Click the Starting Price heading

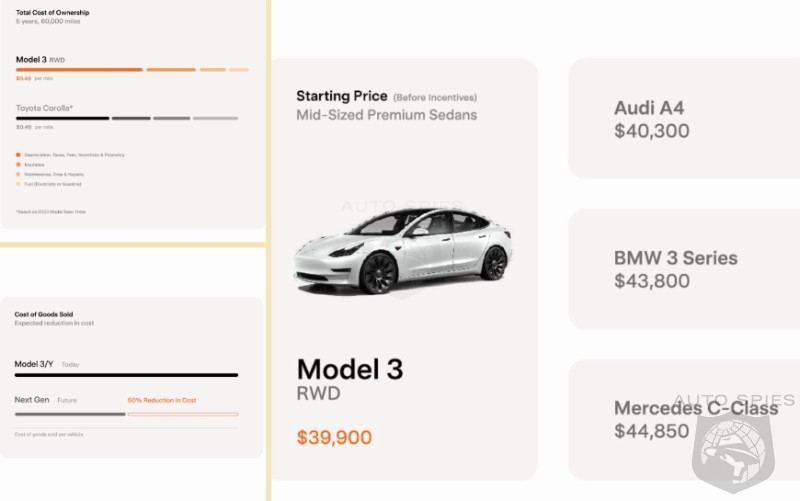[x=341, y=96]
